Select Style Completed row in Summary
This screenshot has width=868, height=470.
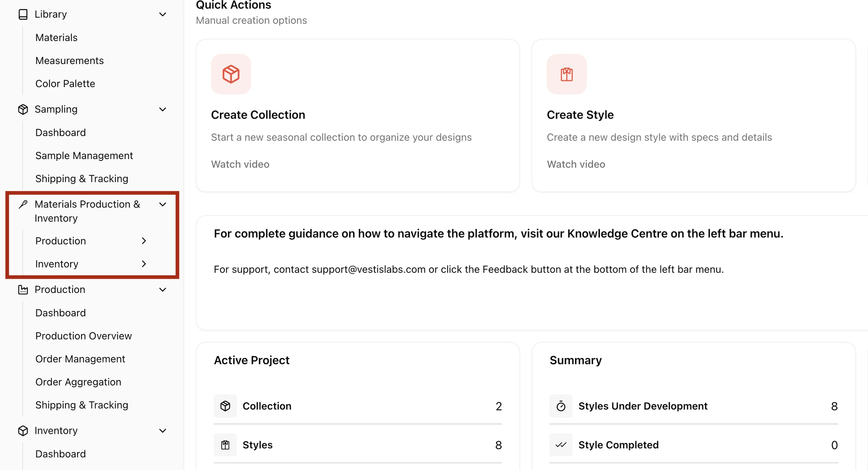(x=693, y=445)
